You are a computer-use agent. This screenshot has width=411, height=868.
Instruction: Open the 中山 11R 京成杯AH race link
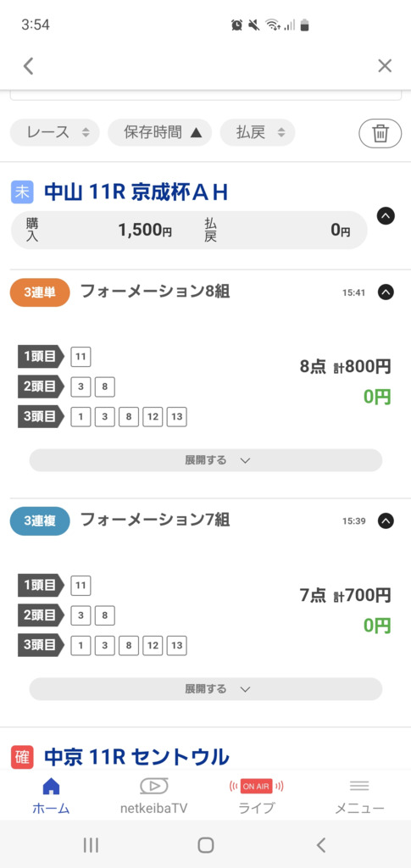pyautogui.click(x=136, y=192)
